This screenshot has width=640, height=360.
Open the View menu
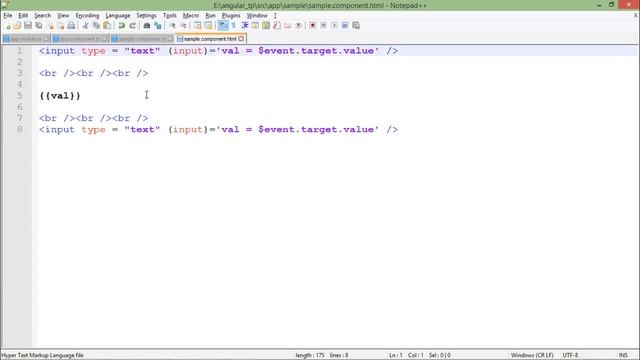(x=63, y=16)
